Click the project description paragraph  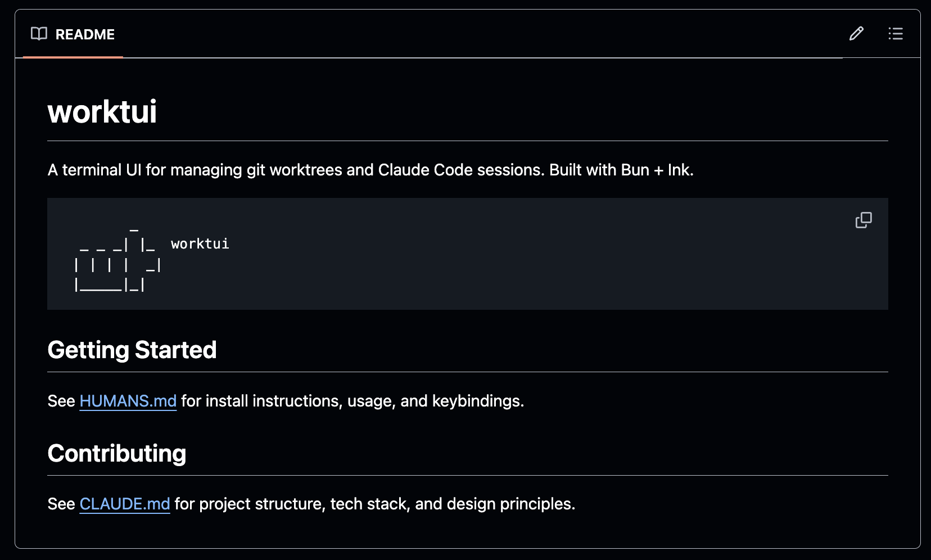pyautogui.click(x=370, y=170)
